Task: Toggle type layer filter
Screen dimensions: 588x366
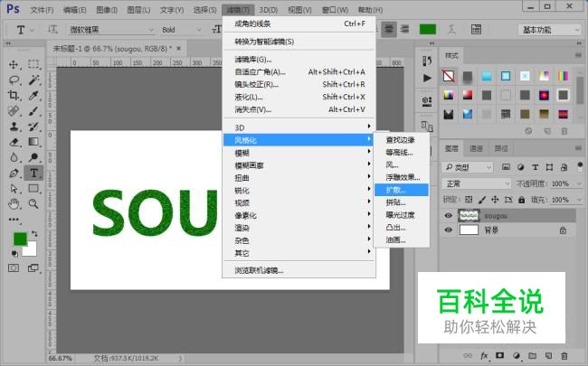Action: click(x=536, y=167)
